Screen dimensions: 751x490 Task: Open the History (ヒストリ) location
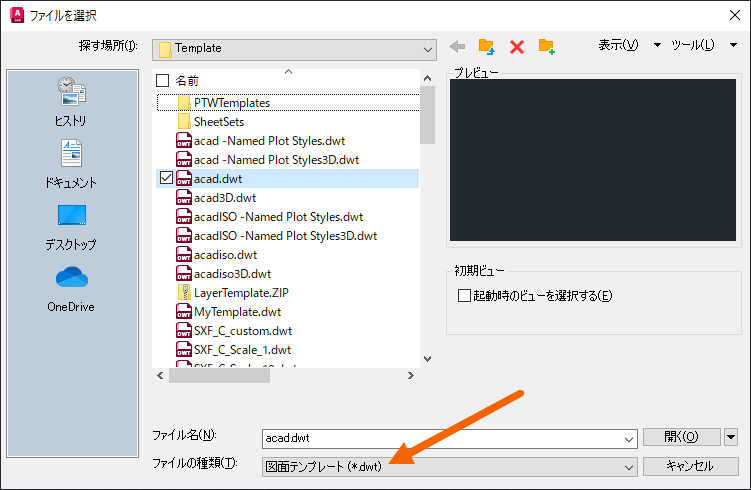pos(71,102)
